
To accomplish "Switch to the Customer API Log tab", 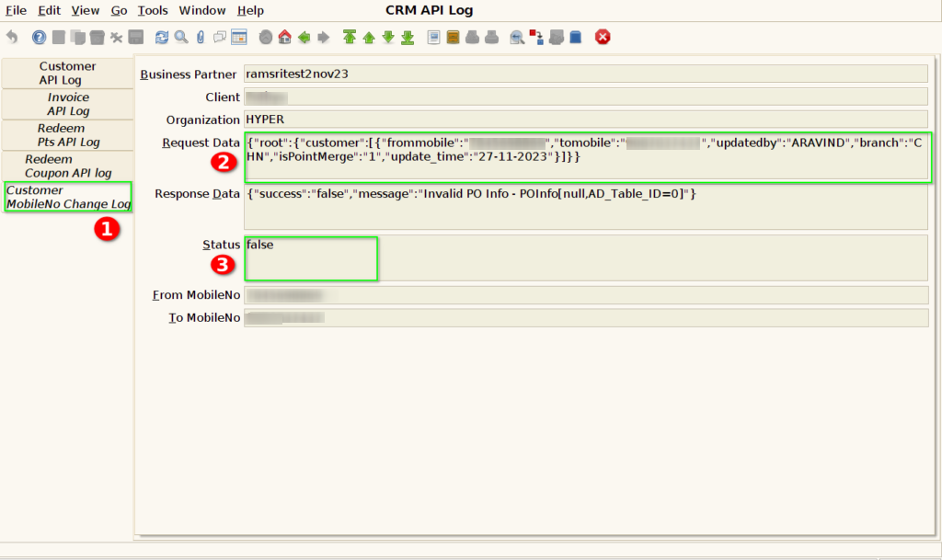I will tap(67, 74).
